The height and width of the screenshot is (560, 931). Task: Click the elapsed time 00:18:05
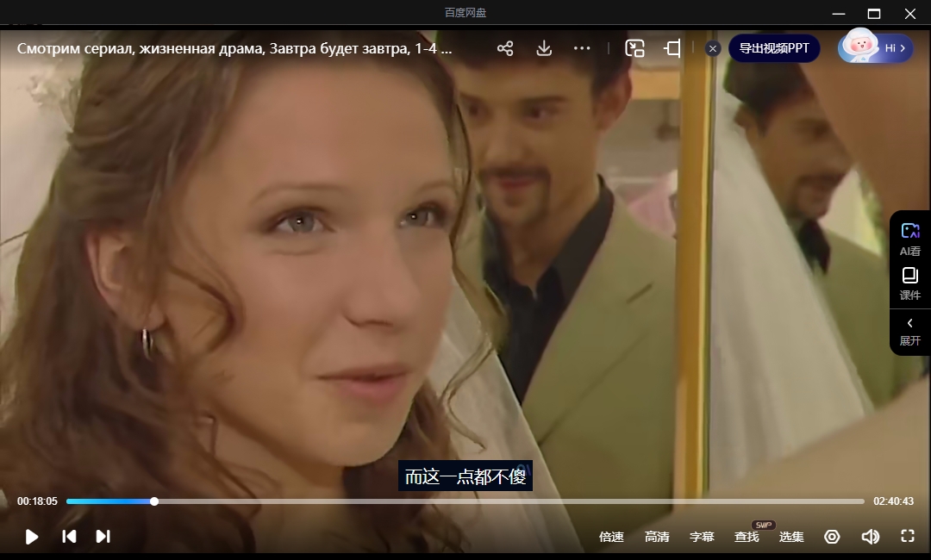pyautogui.click(x=37, y=501)
